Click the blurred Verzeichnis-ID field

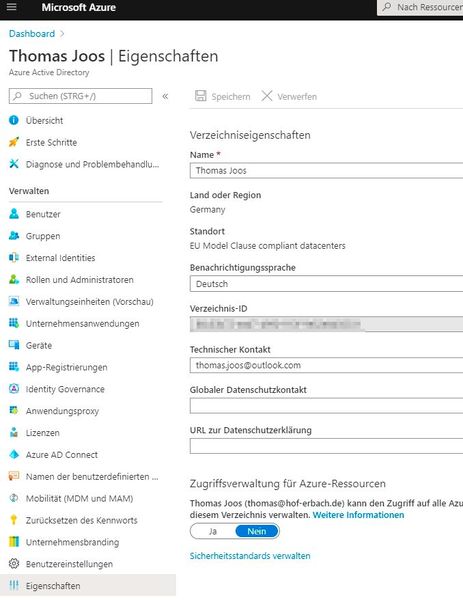pos(326,324)
